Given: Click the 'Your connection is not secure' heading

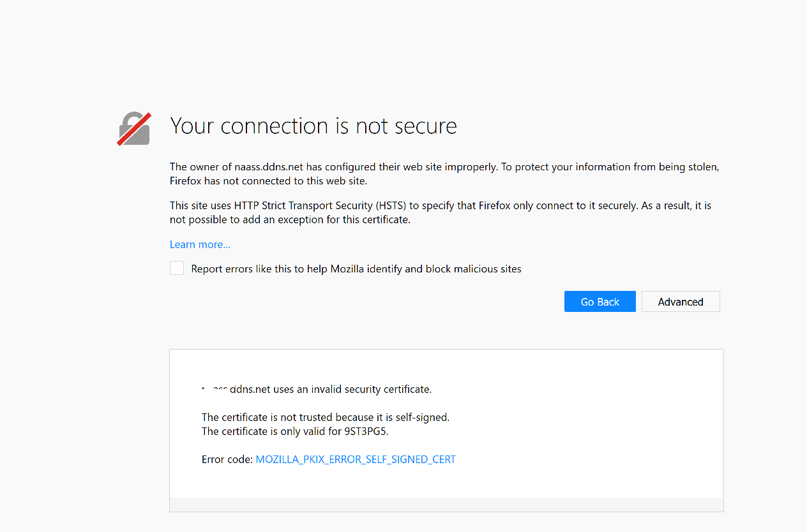Looking at the screenshot, I should point(313,126).
